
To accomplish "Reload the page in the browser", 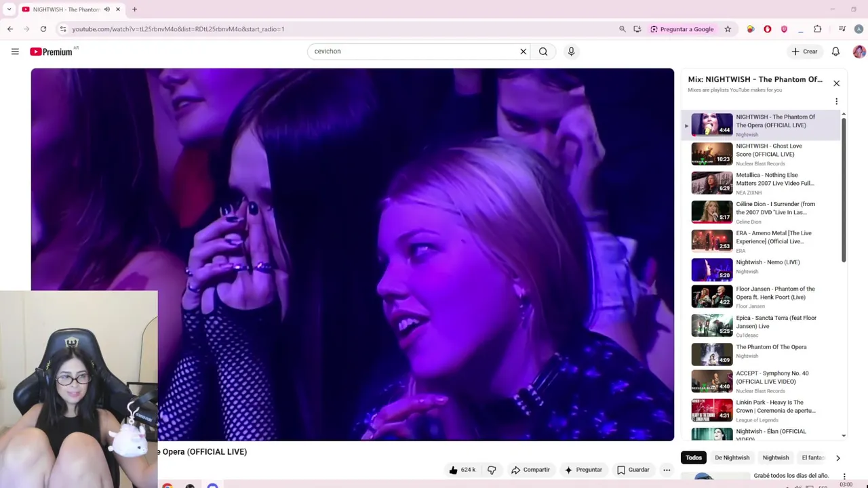I will click(x=43, y=29).
